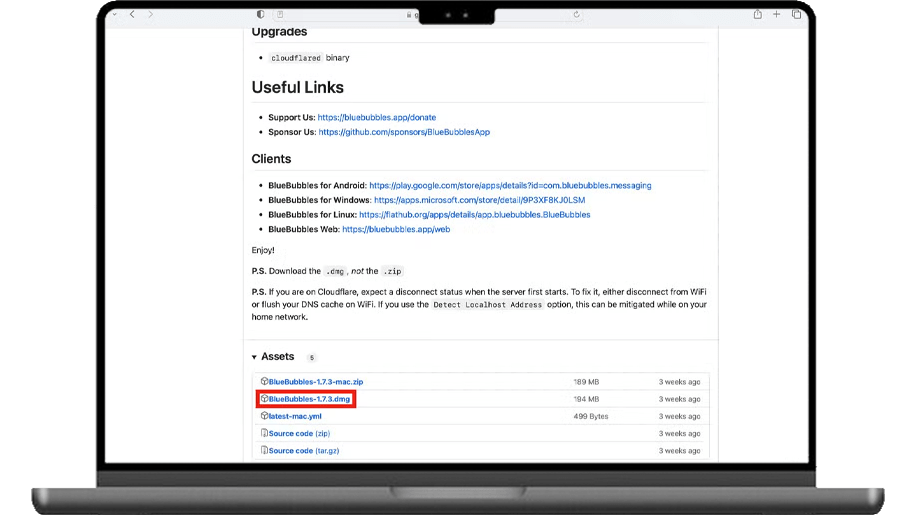The width and height of the screenshot is (900, 515).
Task: Open the Share icon in Safari toolbar
Action: (x=758, y=14)
